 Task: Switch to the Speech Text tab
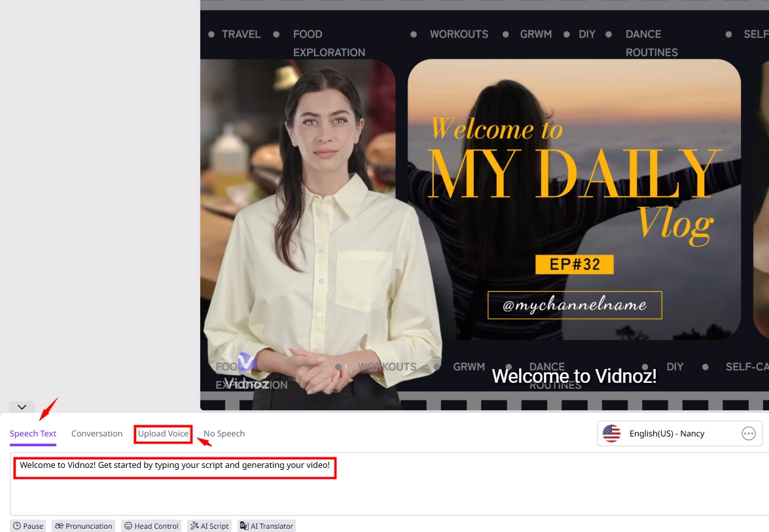pyautogui.click(x=33, y=434)
